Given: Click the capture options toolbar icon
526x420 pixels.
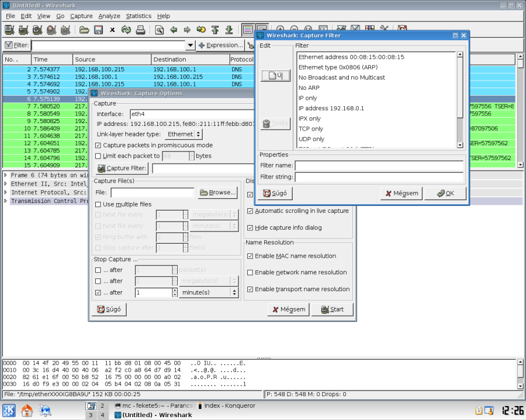Looking at the screenshot, I should click(x=23, y=30).
